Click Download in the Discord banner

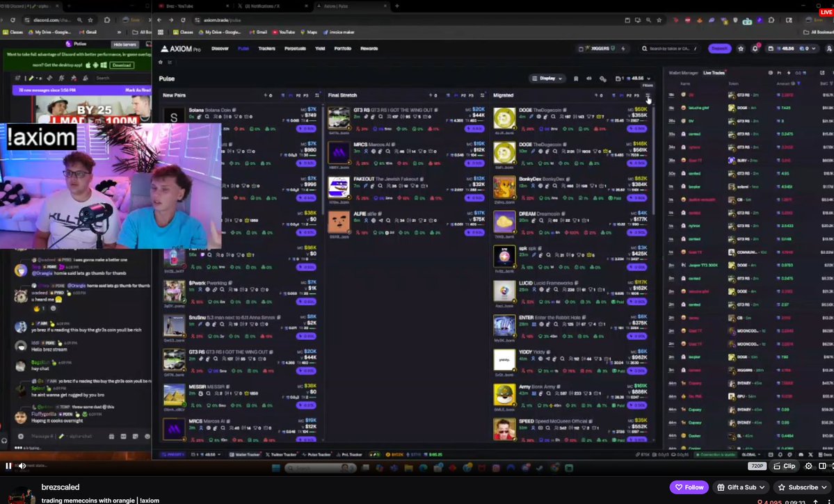pos(121,65)
